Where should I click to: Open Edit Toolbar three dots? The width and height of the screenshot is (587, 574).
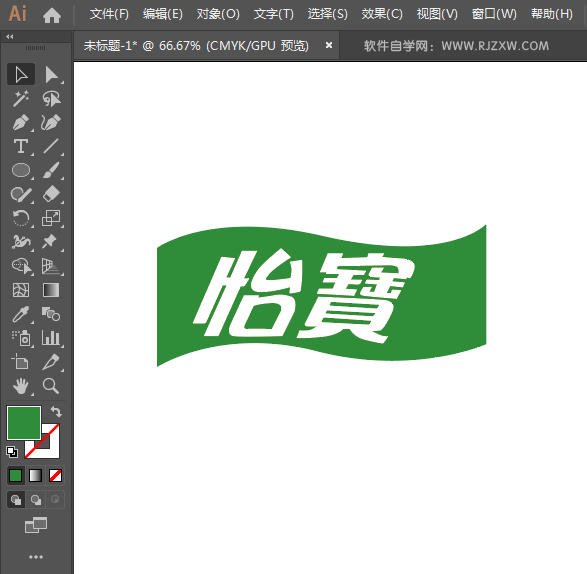(x=36, y=557)
